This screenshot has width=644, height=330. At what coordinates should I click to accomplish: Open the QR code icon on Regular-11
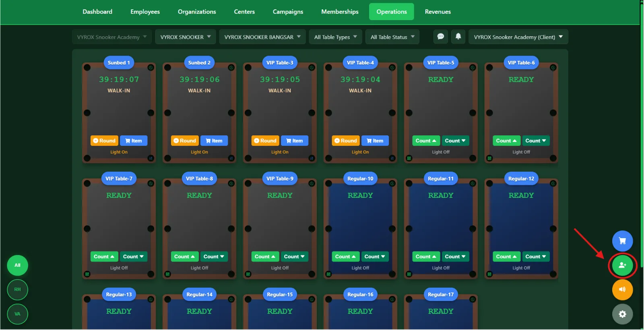[x=409, y=274]
